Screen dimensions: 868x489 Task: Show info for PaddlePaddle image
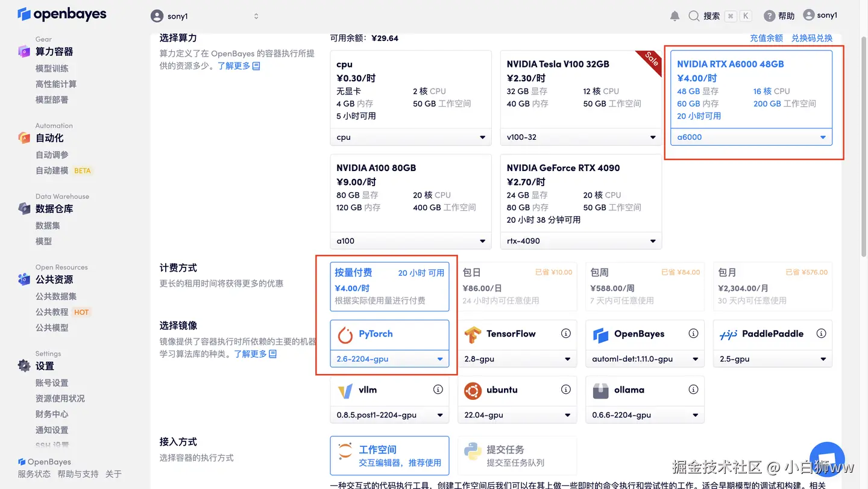coord(821,334)
